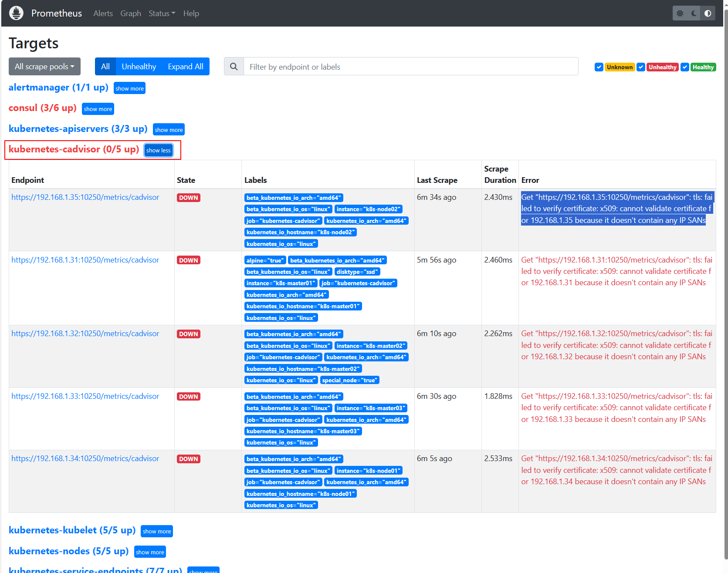The height and width of the screenshot is (573, 728).
Task: Click the kubernetes-cadvisor (0/5 up) heading
Action: pyautogui.click(x=74, y=149)
